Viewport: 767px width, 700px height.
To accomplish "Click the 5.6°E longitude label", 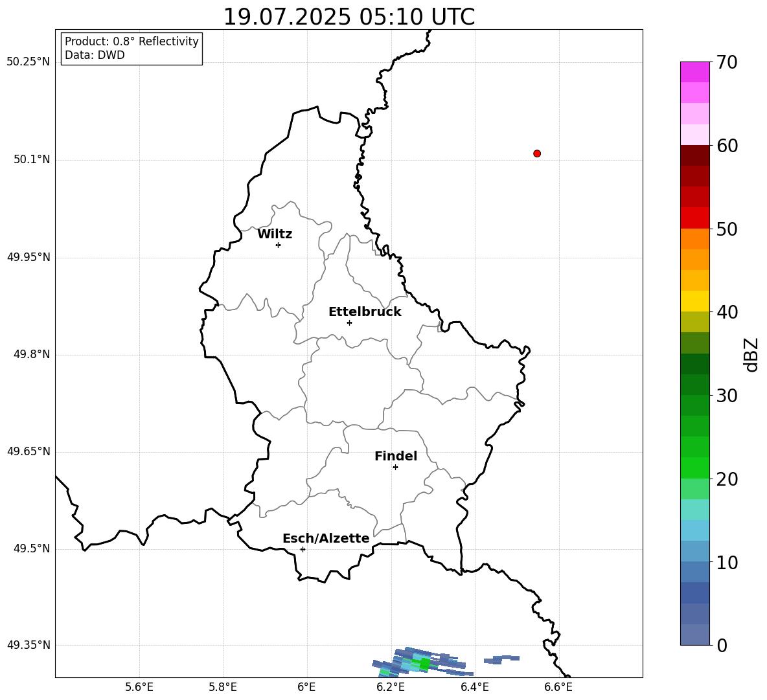I will [139, 687].
